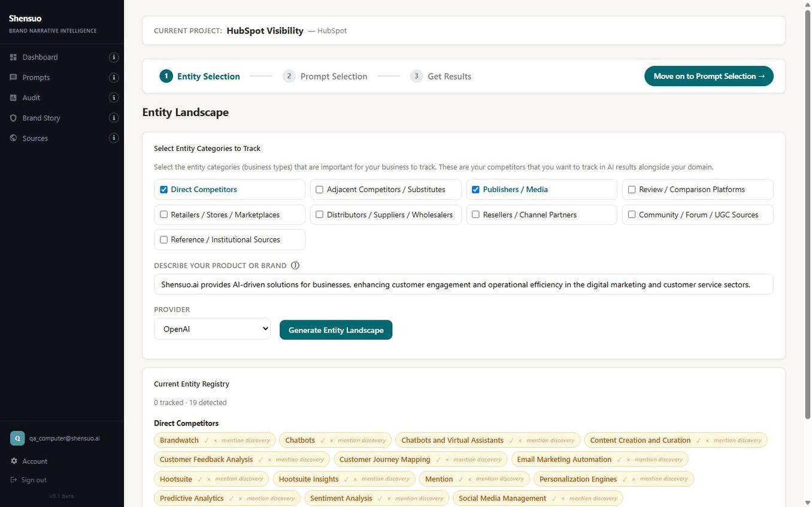Open the info tooltip beside 'Describe your product or brand'
The image size is (812, 507).
coord(295,265)
